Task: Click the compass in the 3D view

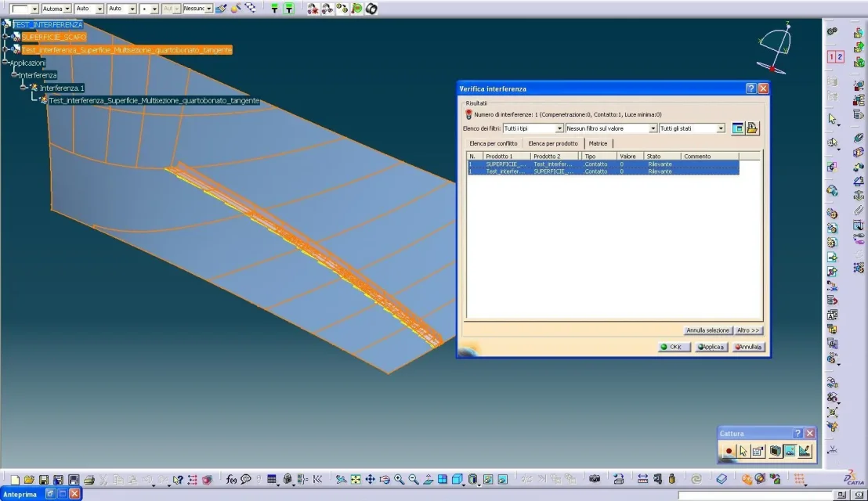Action: tap(776, 49)
